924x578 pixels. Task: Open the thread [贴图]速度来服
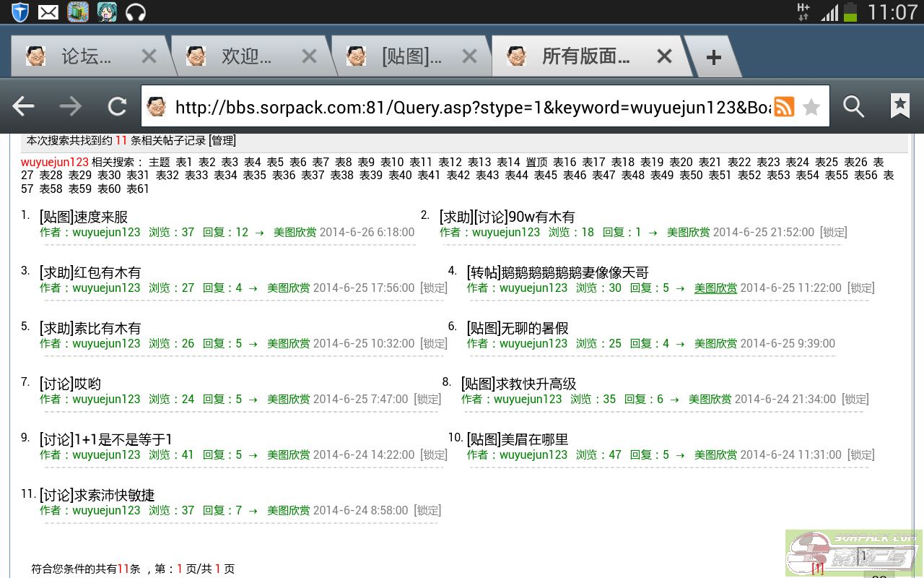[84, 217]
